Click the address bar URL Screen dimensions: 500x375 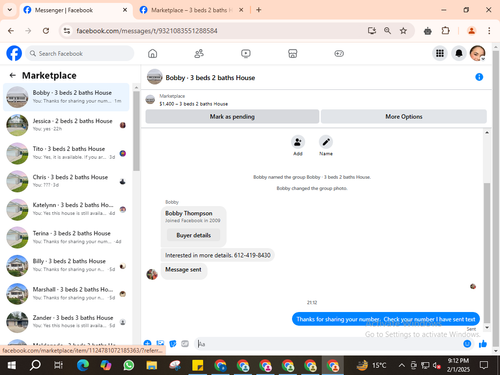click(147, 31)
